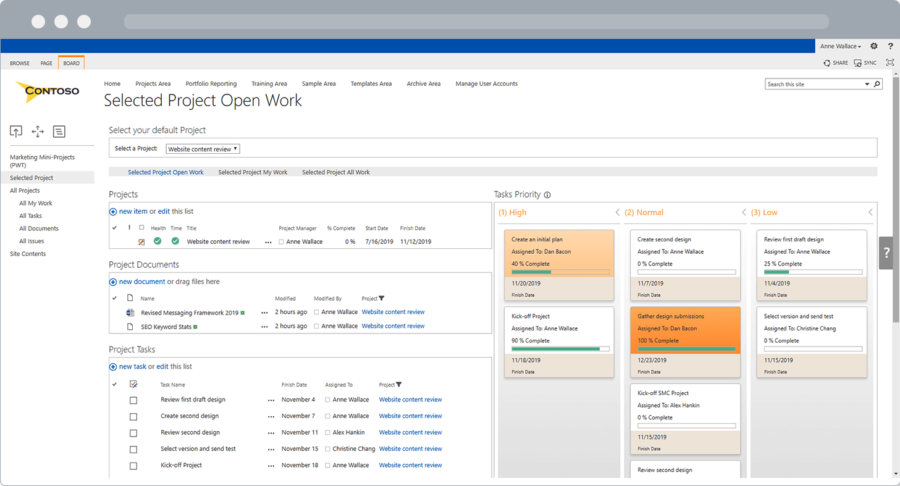Check the box for Review first draft design

133,400
